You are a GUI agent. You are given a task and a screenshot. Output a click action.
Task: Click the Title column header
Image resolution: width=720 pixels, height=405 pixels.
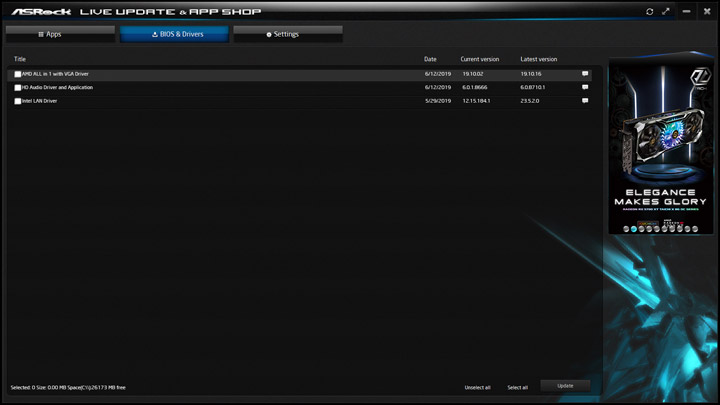tap(20, 59)
